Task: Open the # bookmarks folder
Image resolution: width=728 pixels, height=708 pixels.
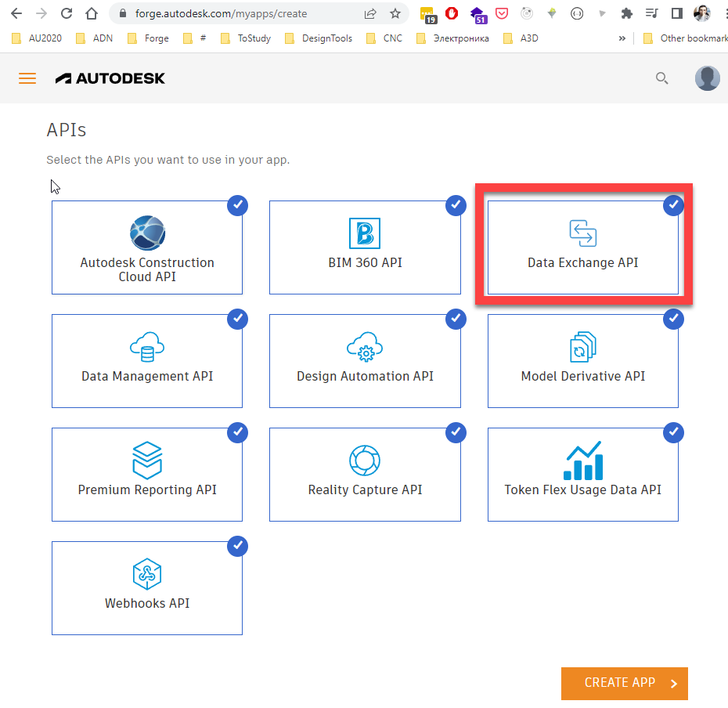Action: (195, 38)
